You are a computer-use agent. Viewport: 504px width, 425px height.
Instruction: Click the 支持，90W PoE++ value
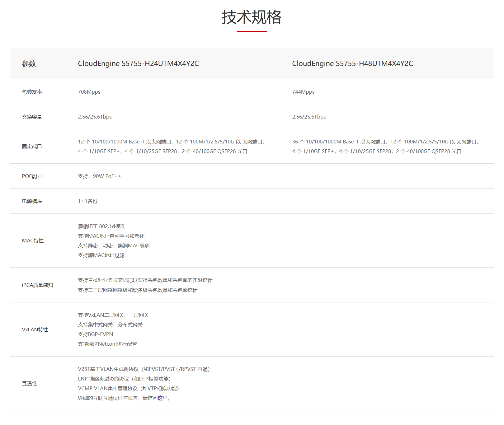tap(100, 176)
